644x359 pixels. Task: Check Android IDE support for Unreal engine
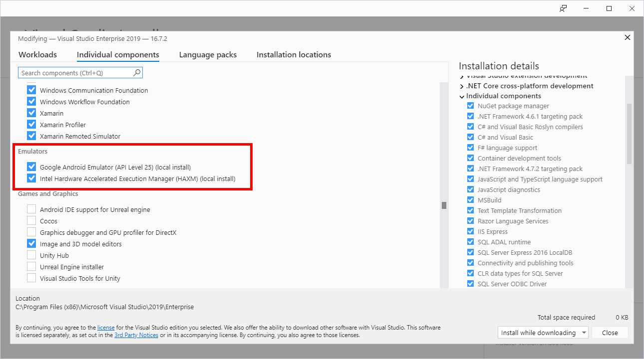click(x=31, y=209)
